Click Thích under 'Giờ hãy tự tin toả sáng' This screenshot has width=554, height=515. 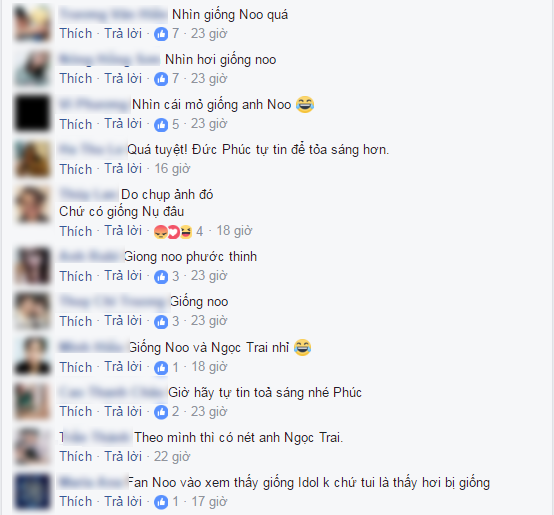point(76,412)
